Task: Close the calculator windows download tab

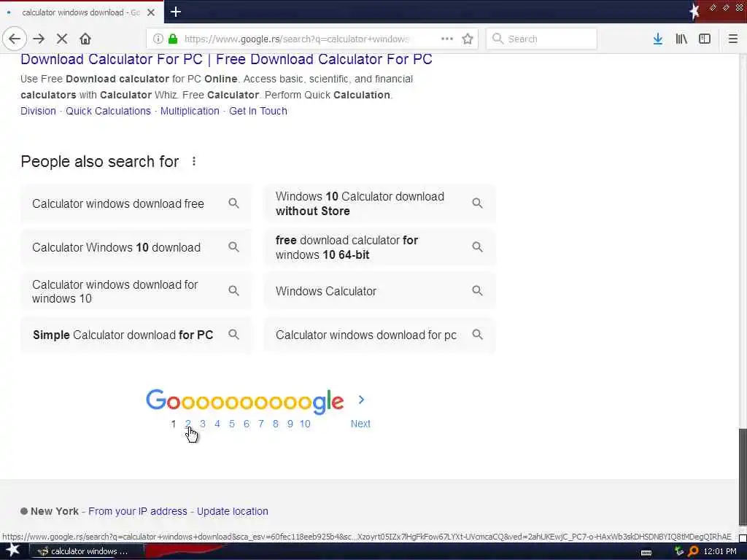Action: tap(151, 12)
